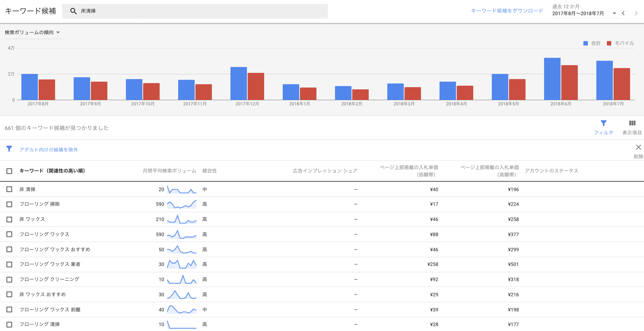The image size is (644, 331).
Task: Open the フィルタ funnel icon
Action: [x=603, y=123]
